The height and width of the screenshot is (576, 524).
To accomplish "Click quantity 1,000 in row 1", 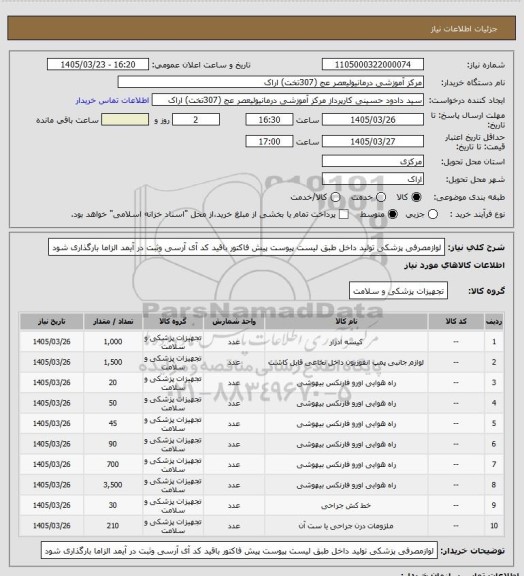I will (x=113, y=342).
